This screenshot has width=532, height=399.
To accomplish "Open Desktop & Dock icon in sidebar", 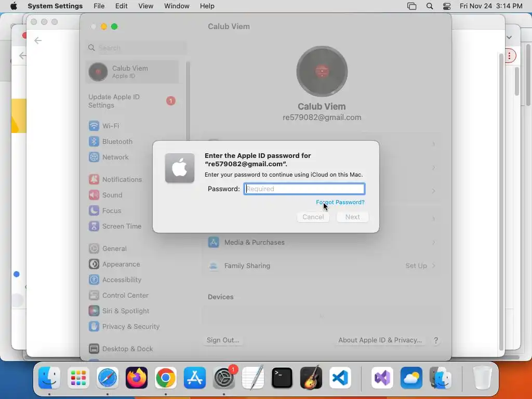I will point(94,349).
